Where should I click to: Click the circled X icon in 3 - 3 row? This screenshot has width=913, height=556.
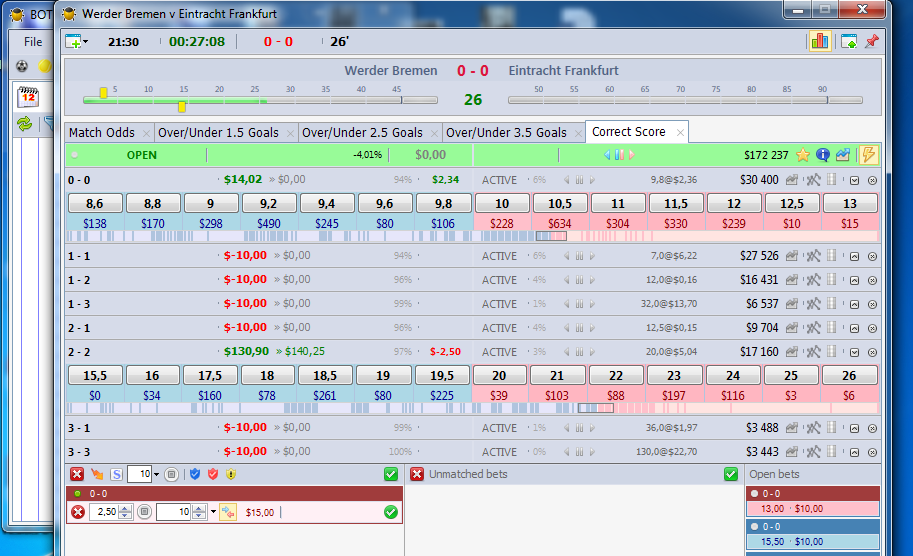click(872, 452)
